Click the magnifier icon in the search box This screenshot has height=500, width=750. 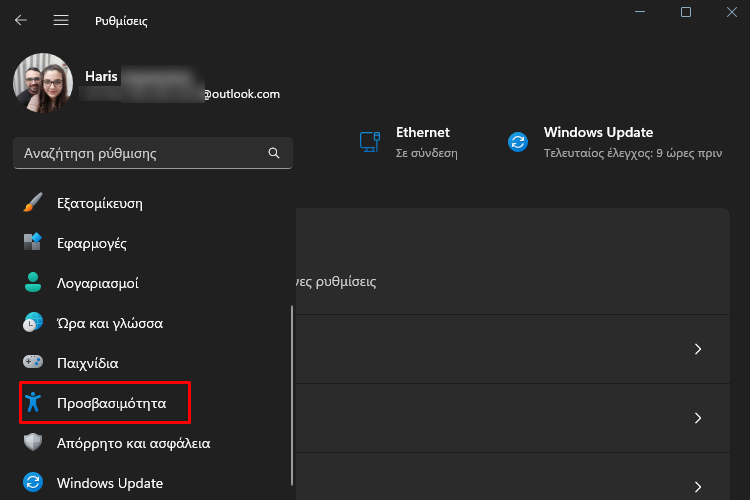pyautogui.click(x=274, y=154)
